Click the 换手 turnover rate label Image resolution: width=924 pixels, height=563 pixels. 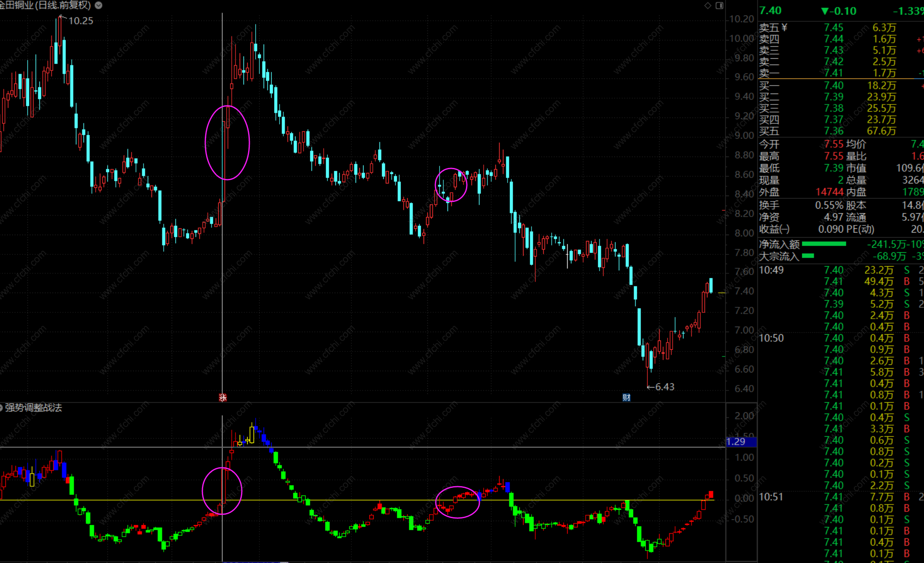pos(769,205)
